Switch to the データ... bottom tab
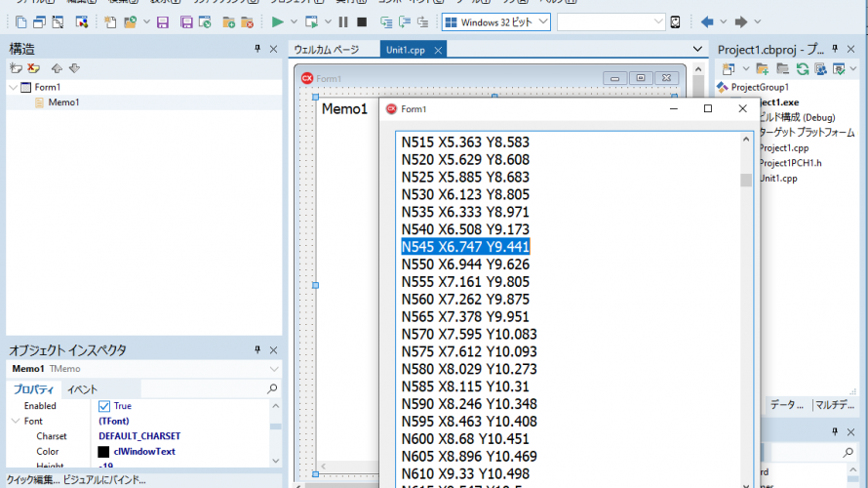Image resolution: width=868 pixels, height=488 pixels. point(787,405)
